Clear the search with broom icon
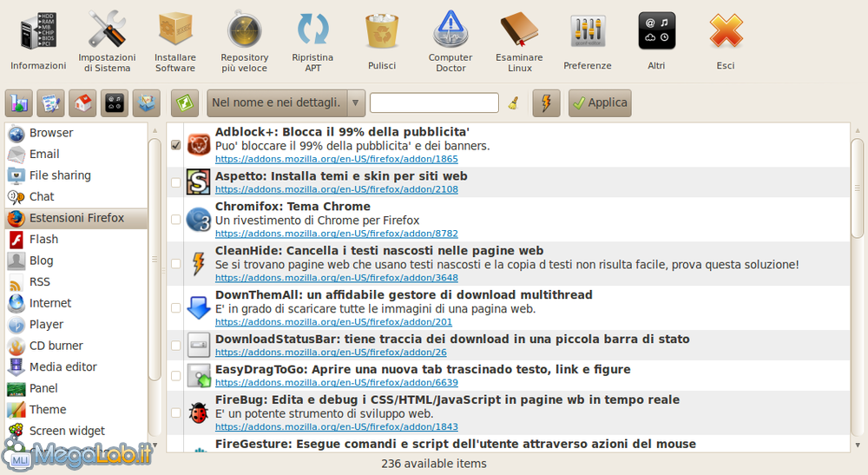868x475 pixels. pyautogui.click(x=513, y=103)
